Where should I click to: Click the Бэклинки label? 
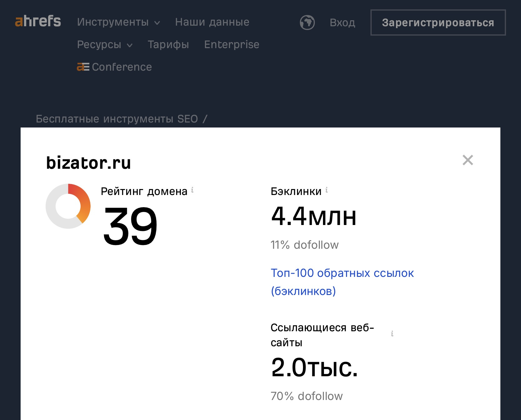[x=296, y=191]
